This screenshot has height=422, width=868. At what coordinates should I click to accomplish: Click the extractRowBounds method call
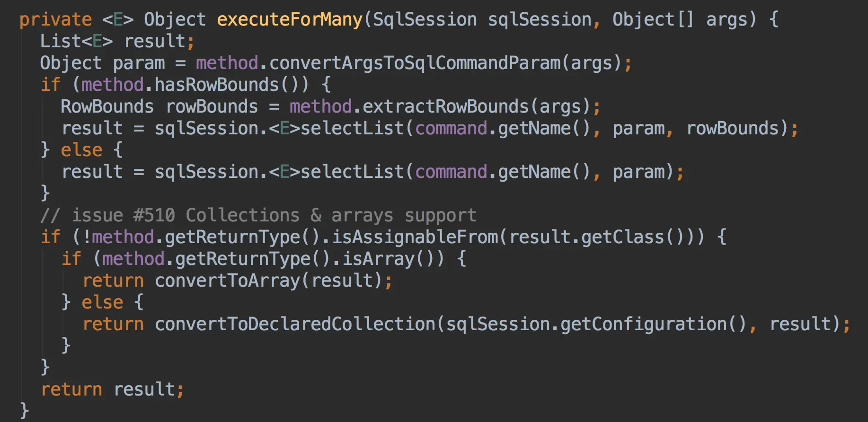445,106
